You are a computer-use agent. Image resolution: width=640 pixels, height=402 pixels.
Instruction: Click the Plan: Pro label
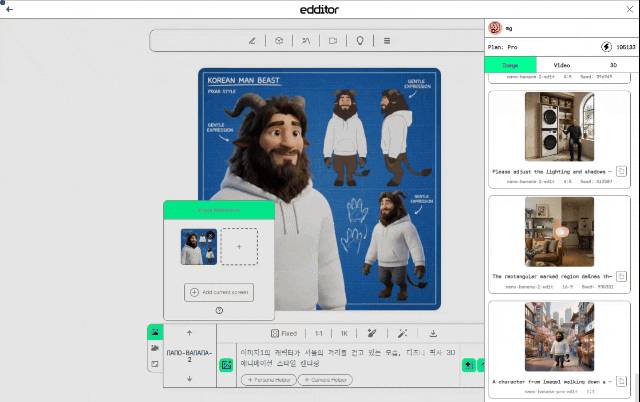coord(502,47)
